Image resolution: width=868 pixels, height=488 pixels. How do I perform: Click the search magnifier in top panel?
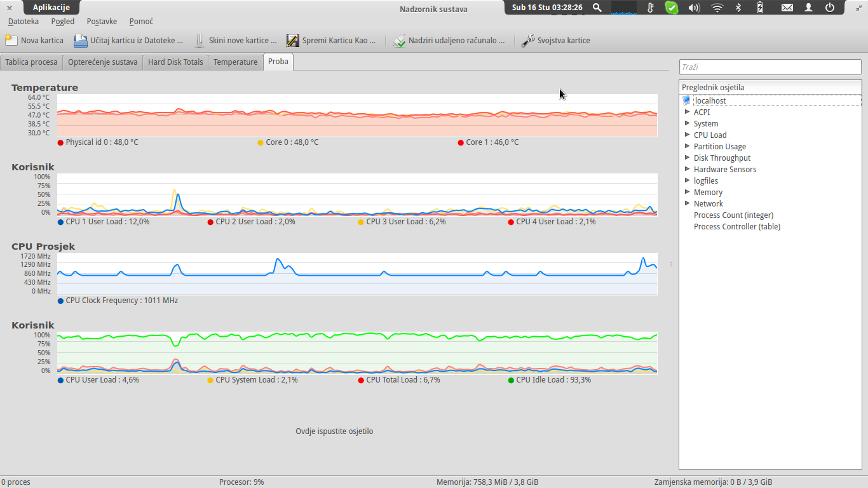(597, 8)
